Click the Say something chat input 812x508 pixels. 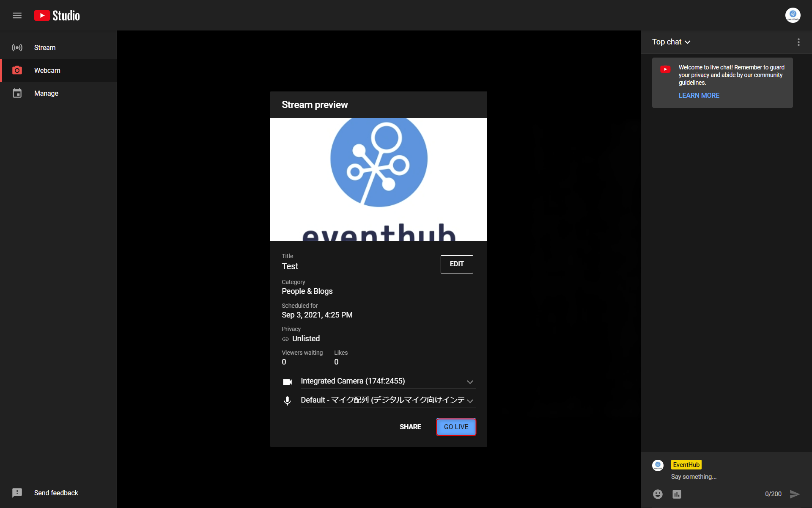tap(735, 477)
